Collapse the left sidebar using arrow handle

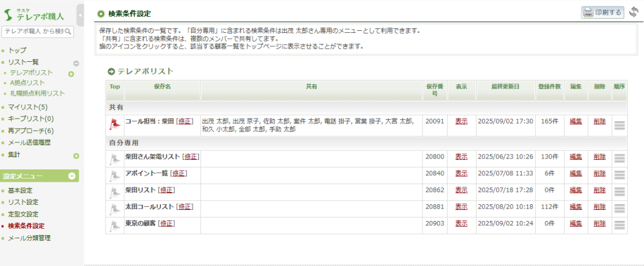pyautogui.click(x=80, y=14)
